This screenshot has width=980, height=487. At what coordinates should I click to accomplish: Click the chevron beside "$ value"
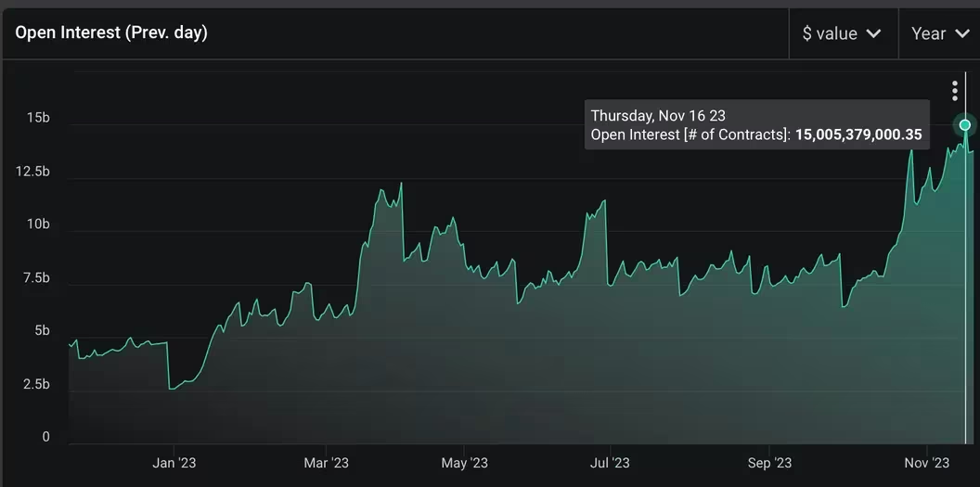point(873,34)
